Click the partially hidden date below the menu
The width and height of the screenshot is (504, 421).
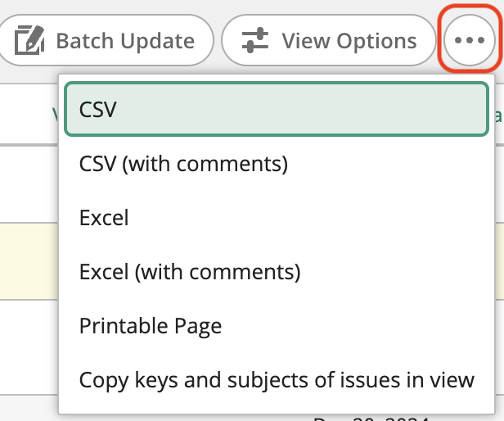tap(371, 418)
